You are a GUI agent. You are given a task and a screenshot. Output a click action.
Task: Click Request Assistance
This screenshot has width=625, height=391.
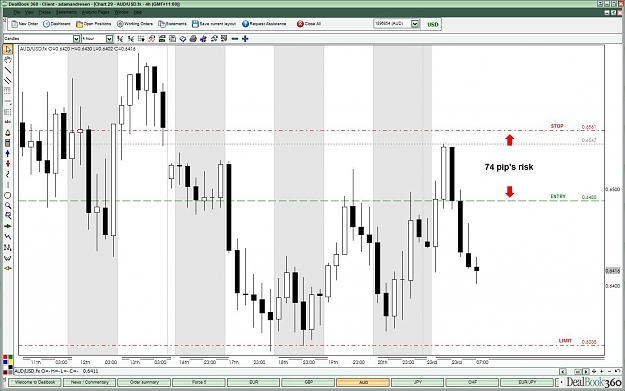264,24
